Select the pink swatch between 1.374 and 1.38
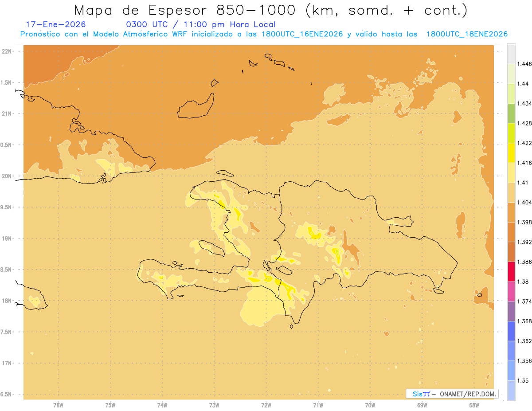532x411 pixels. 511,291
